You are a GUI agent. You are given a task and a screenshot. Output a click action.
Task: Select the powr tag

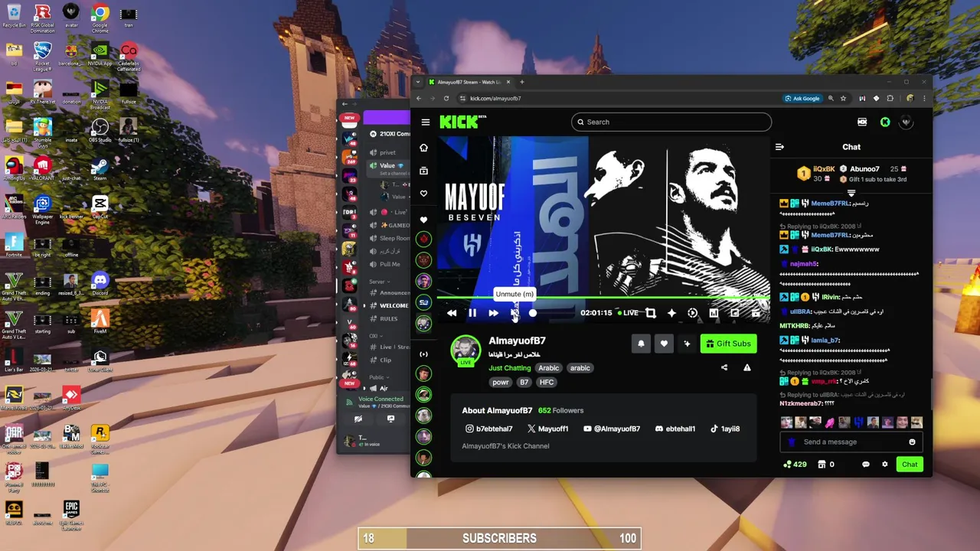[x=501, y=382]
